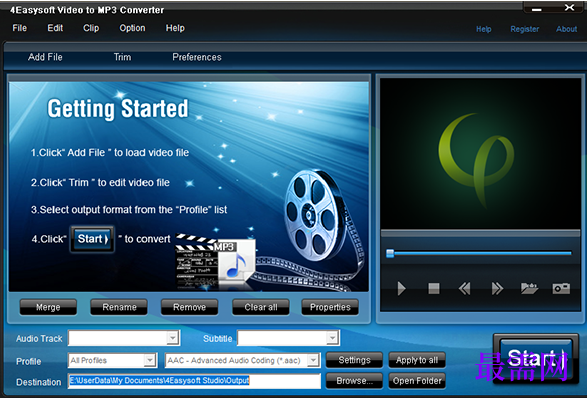The width and height of the screenshot is (587, 398).
Task: Click the Start image in Getting Started
Action: click(x=92, y=239)
